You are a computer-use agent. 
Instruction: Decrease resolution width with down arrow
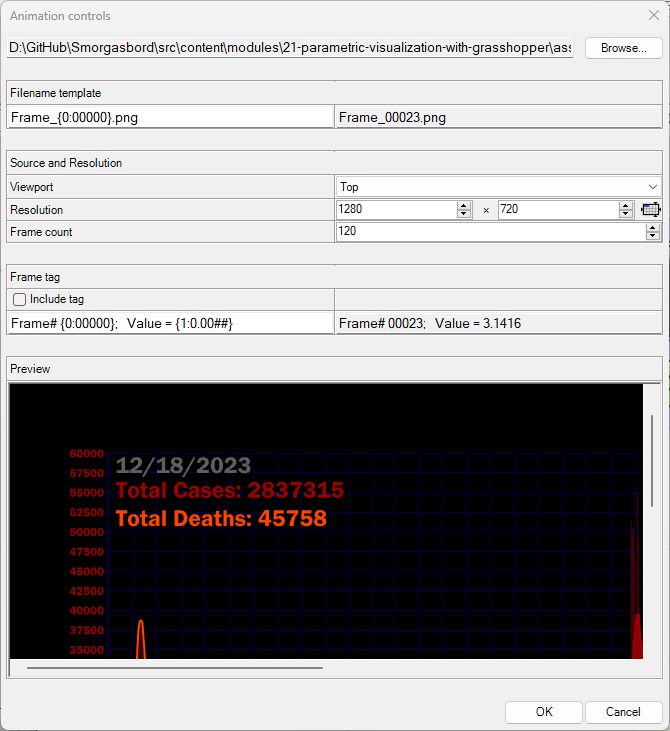[x=464, y=214]
